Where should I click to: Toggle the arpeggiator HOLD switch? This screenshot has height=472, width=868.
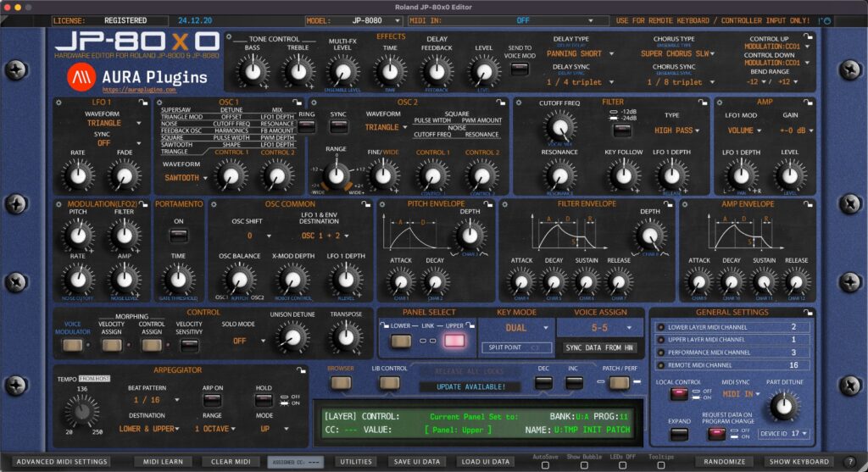[x=264, y=399]
